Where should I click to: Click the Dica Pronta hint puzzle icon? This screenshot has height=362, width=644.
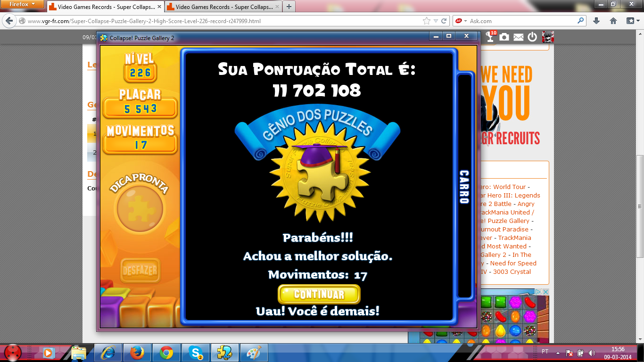pyautogui.click(x=140, y=208)
